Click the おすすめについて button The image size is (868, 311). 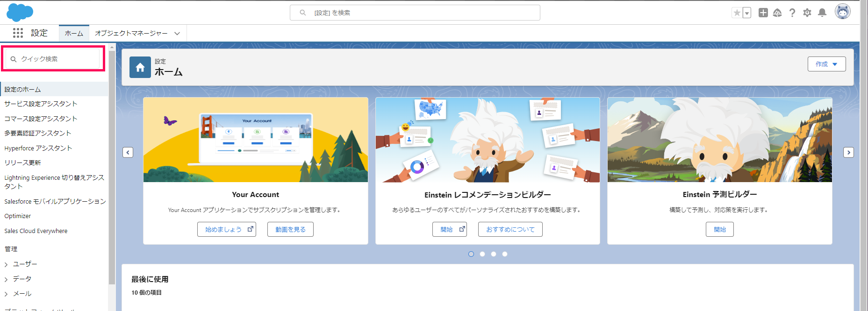click(510, 229)
